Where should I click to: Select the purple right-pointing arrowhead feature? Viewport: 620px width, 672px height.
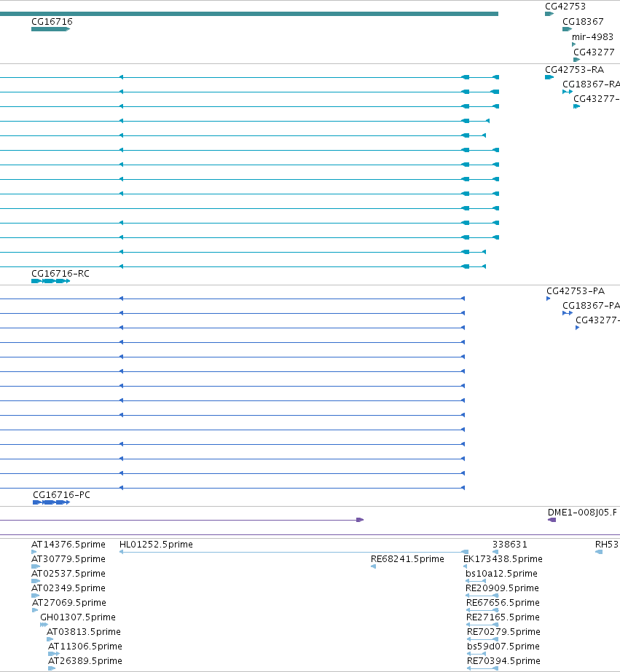(360, 520)
